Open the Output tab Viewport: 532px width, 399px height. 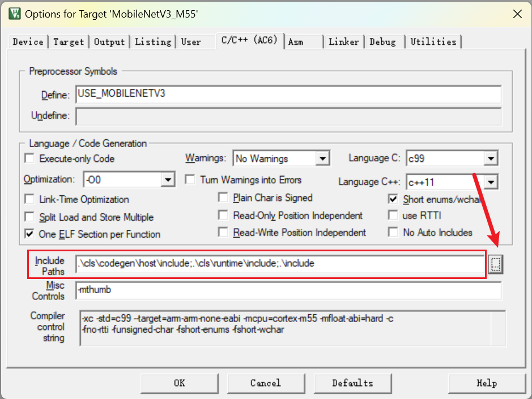tap(109, 42)
